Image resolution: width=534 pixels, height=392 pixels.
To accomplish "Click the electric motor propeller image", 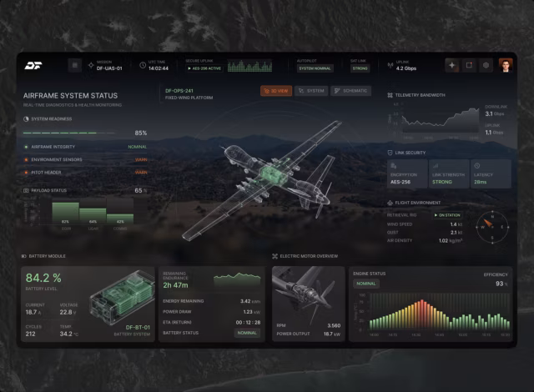I will click(308, 294).
